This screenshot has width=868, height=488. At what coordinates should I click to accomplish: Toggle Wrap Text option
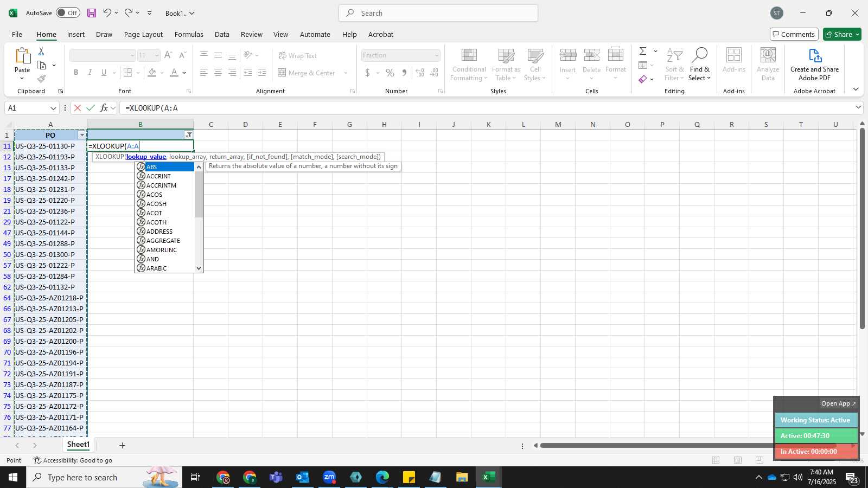[298, 55]
